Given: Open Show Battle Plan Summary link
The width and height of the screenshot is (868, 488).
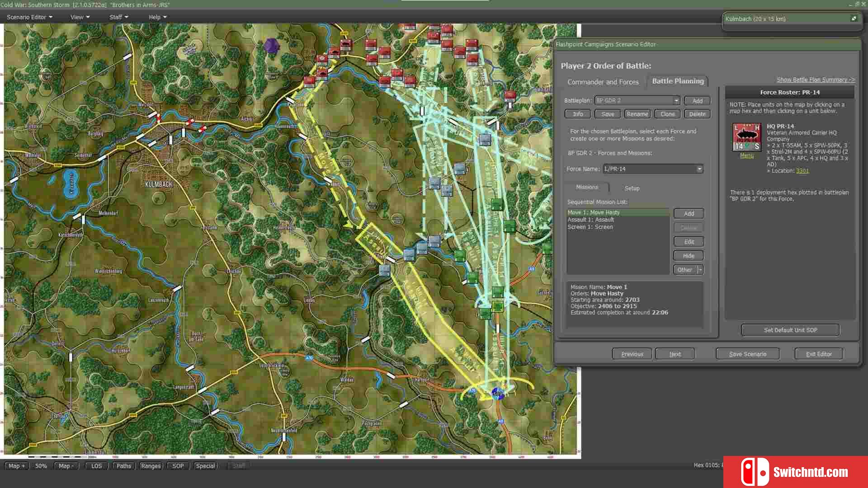Looking at the screenshot, I should coord(816,80).
